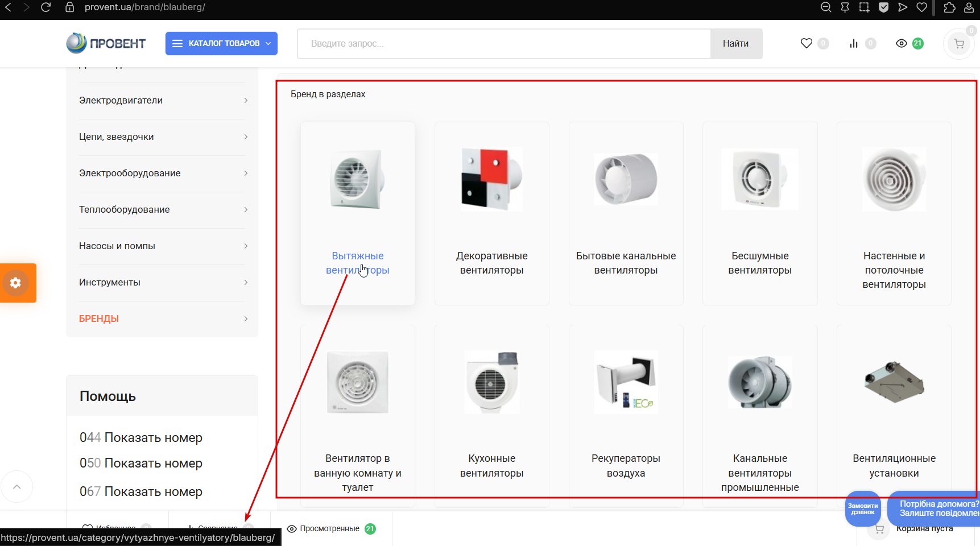
Task: Reload the provent.ua page
Action: click(x=46, y=7)
